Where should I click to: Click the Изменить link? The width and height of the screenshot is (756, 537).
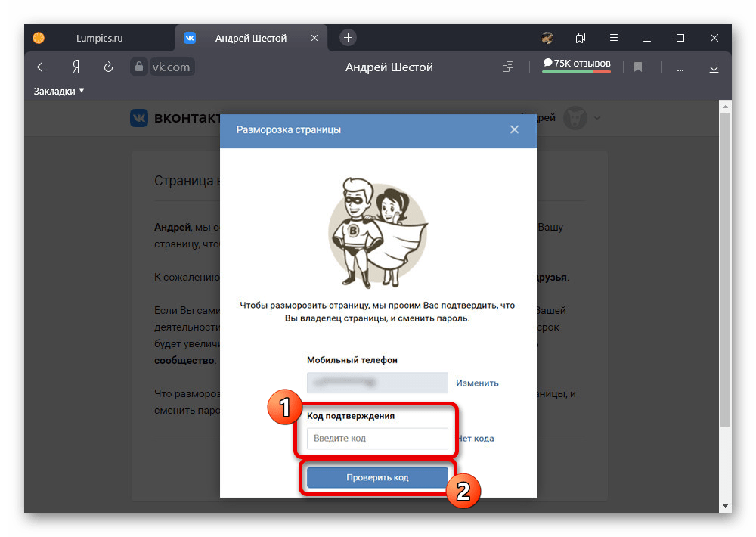pyautogui.click(x=477, y=383)
